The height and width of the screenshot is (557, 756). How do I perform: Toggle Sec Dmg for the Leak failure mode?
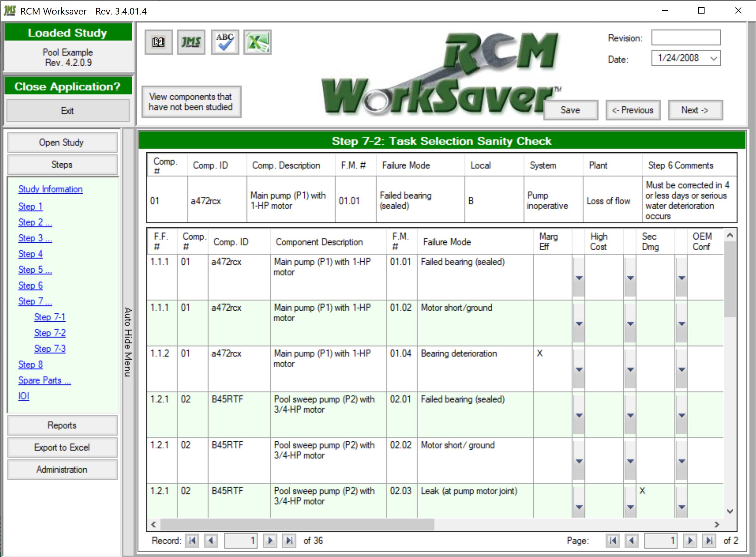pyautogui.click(x=643, y=491)
